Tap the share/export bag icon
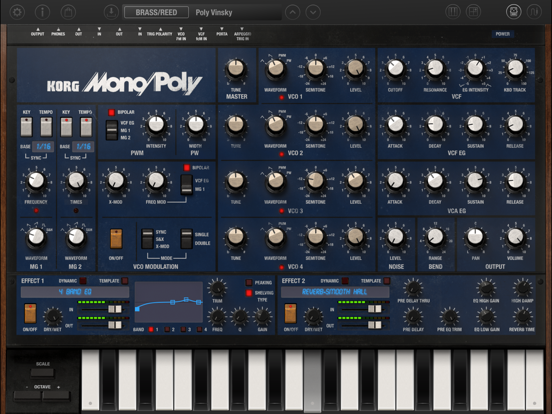Image resolution: width=552 pixels, height=414 pixels. (68, 12)
